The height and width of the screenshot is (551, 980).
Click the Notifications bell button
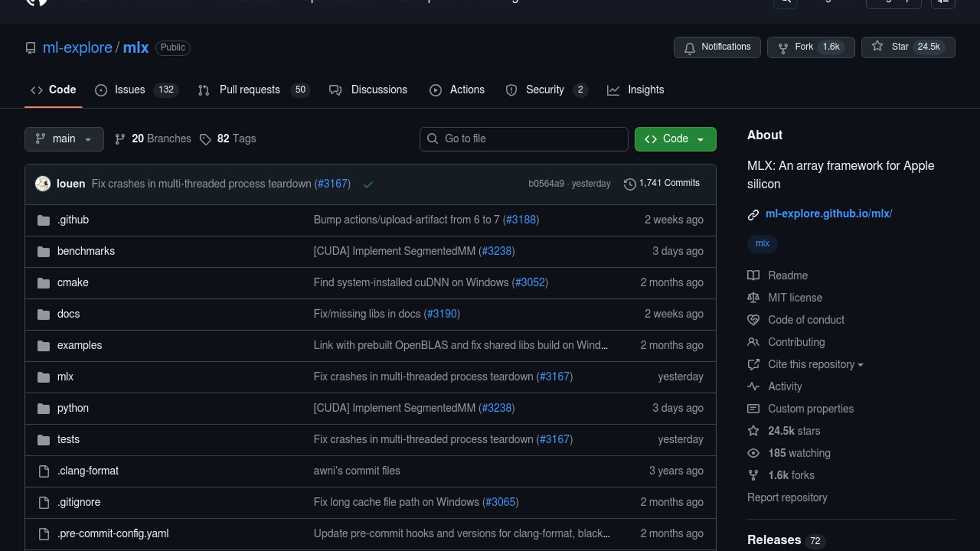717,47
